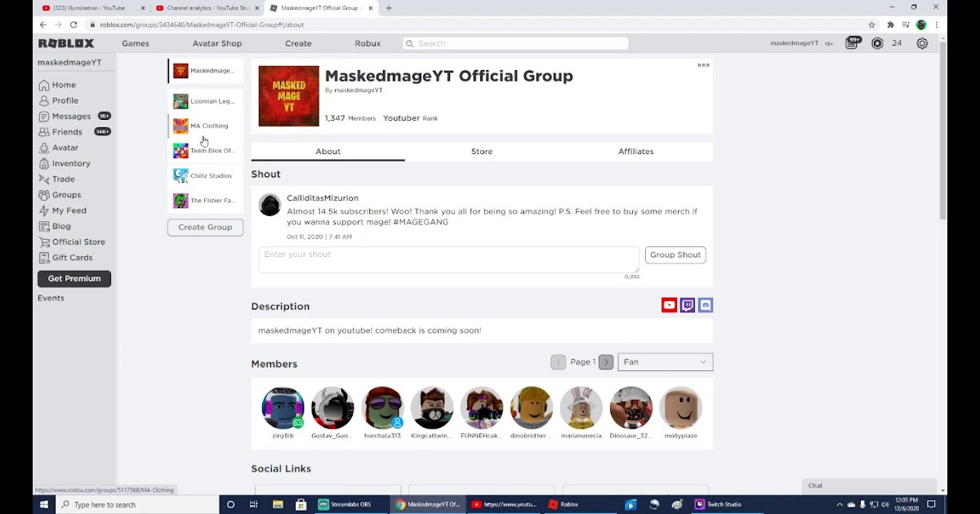Open File Explorer in the taskbar
This screenshot has width=980, height=514.
(x=278, y=504)
